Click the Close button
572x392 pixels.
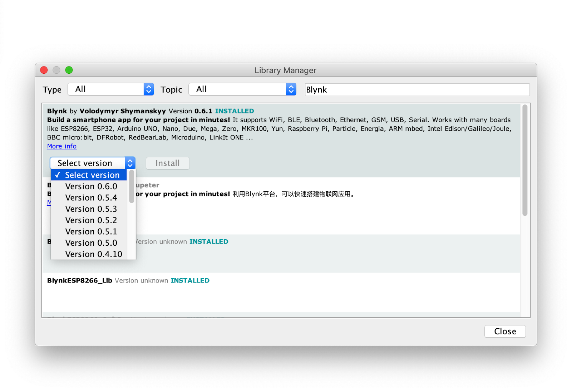pyautogui.click(x=505, y=331)
